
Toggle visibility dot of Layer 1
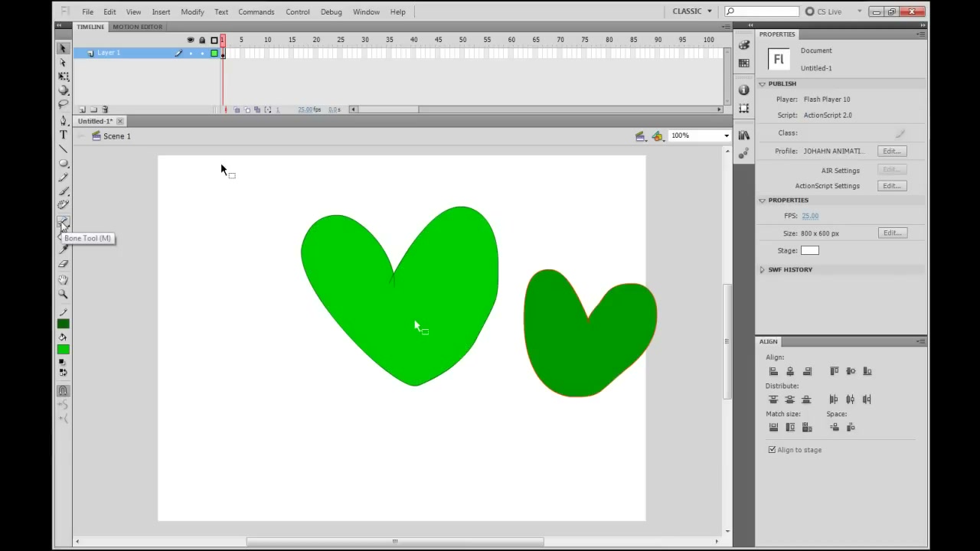point(191,53)
